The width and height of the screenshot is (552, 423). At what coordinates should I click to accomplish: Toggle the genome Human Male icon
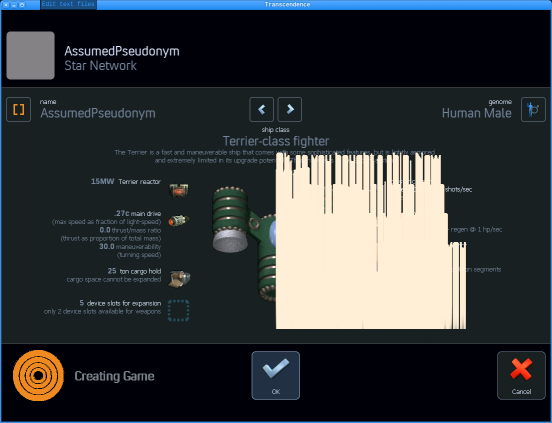tap(533, 109)
